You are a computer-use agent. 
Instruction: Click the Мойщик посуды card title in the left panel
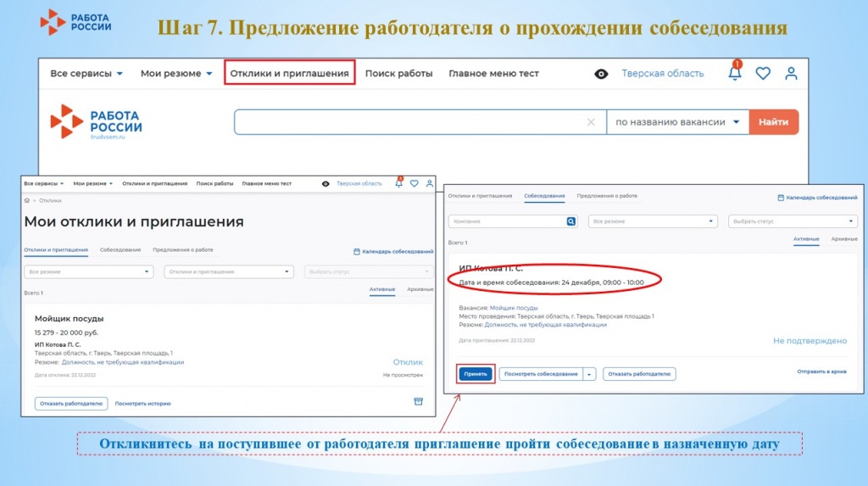point(70,319)
